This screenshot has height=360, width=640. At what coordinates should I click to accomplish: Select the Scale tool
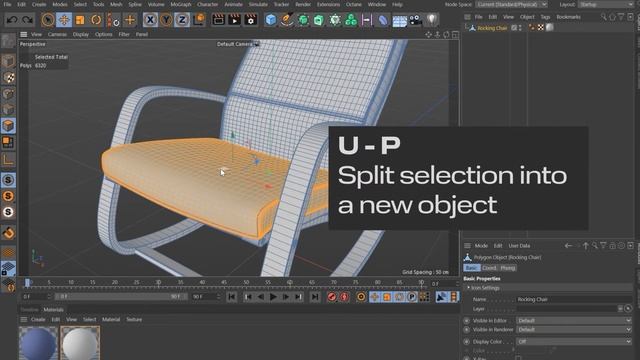(80, 20)
